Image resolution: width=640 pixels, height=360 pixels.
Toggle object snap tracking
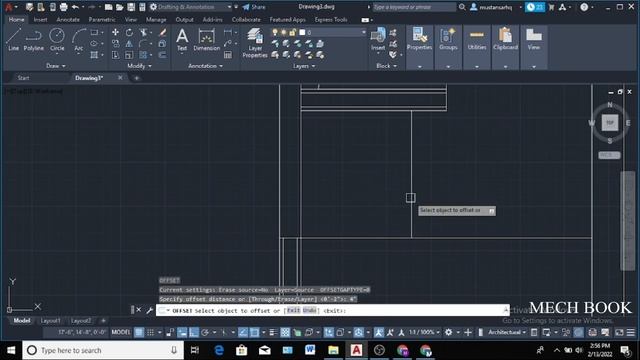tap(243, 332)
